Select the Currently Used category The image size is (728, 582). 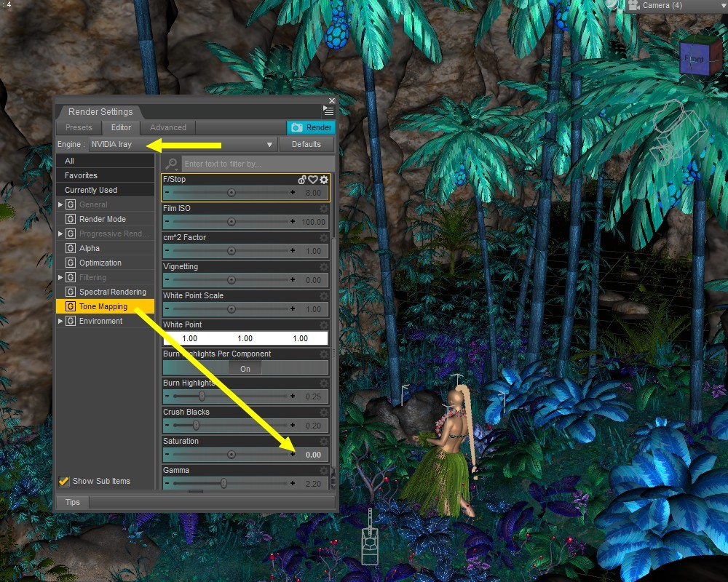point(105,190)
